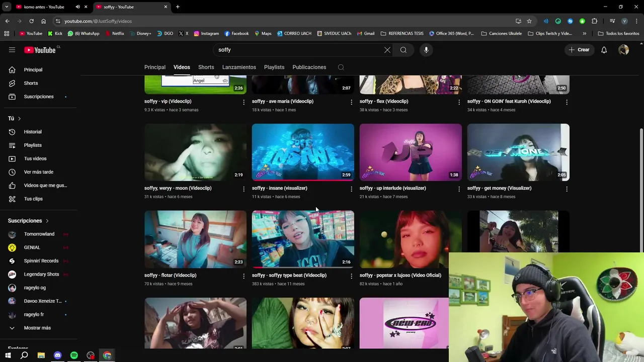This screenshot has width=644, height=362.
Task: Open Suscripciones in left sidebar
Action: pyautogui.click(x=38, y=97)
